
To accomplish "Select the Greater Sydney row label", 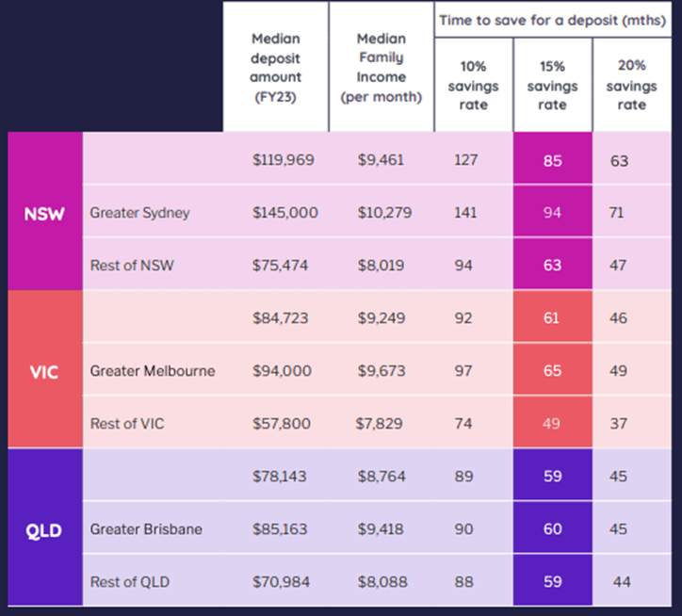I will click(139, 213).
